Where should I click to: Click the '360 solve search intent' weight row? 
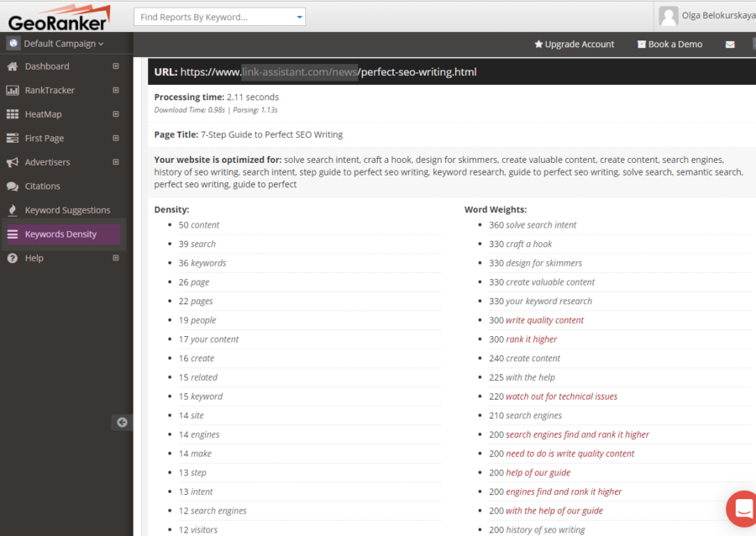point(620,225)
